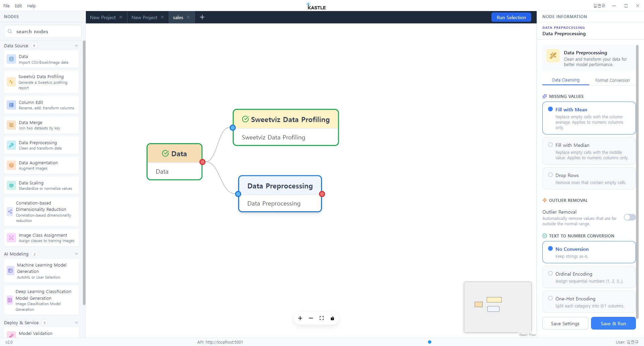
Task: Close the sales tab
Action: coord(188,17)
